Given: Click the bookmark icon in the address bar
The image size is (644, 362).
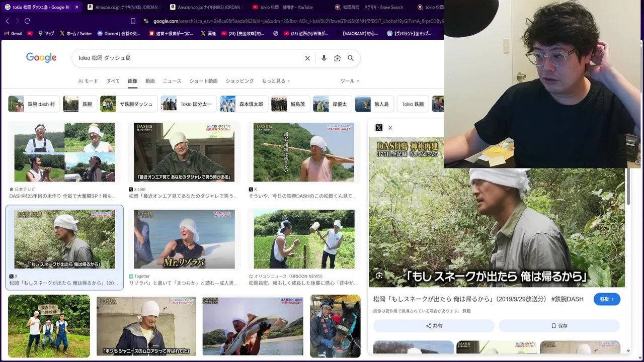Looking at the screenshot, I should [x=133, y=21].
